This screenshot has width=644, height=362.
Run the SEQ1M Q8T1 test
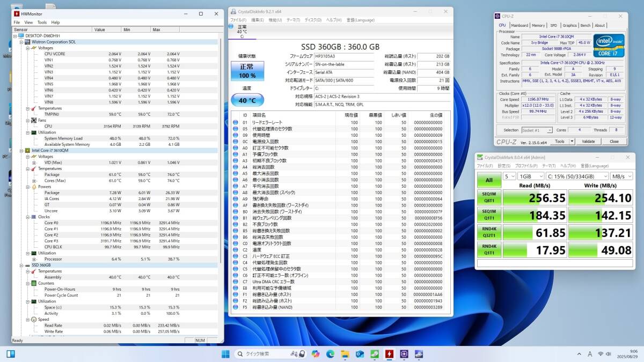coord(489,198)
